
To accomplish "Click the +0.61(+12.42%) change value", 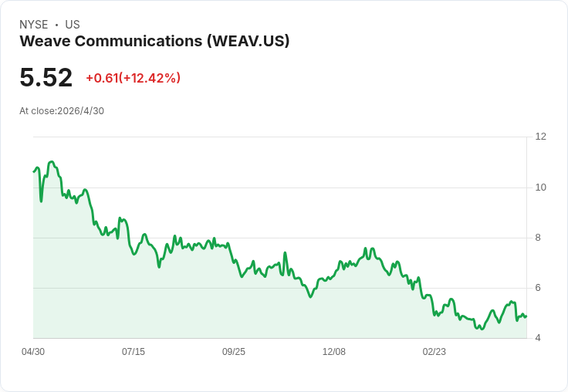I will 133,78.
